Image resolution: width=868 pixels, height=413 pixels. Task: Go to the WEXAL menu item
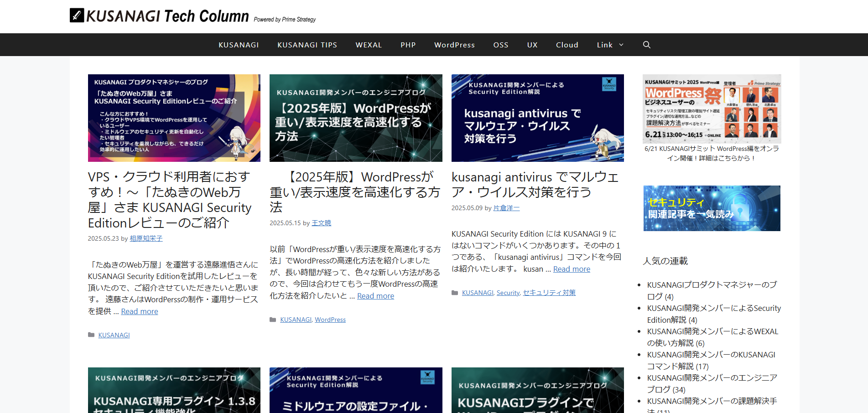coord(369,45)
